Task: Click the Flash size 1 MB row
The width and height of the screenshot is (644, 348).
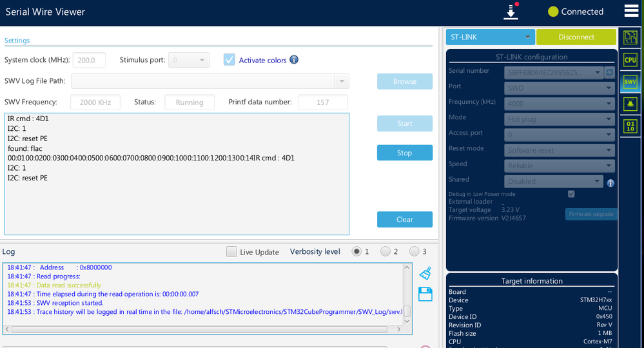Action: click(x=531, y=333)
